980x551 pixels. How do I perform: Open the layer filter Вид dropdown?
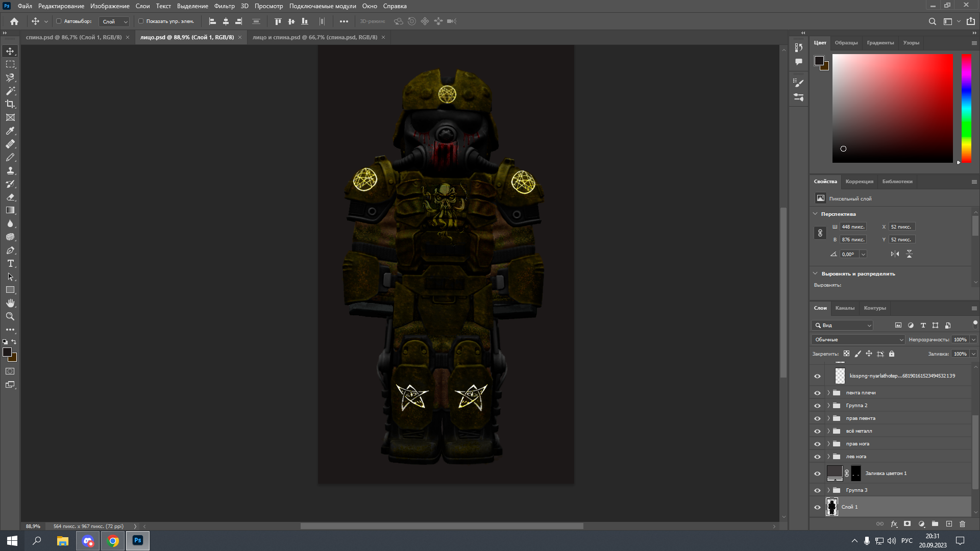(843, 325)
